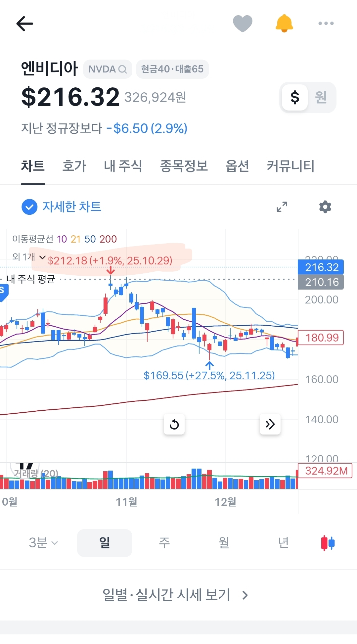The image size is (357, 644).
Task: Tap the 현금40·대출65 margin badge
Action: pos(172,69)
